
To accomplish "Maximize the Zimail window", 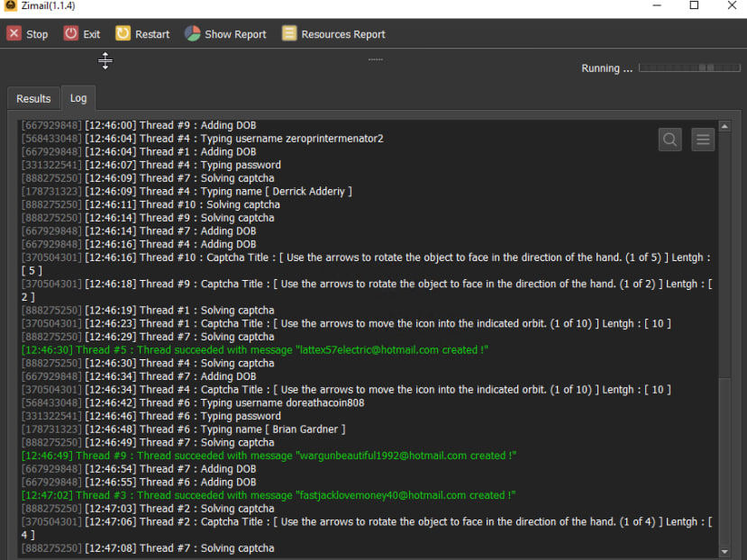I will coord(694,6).
